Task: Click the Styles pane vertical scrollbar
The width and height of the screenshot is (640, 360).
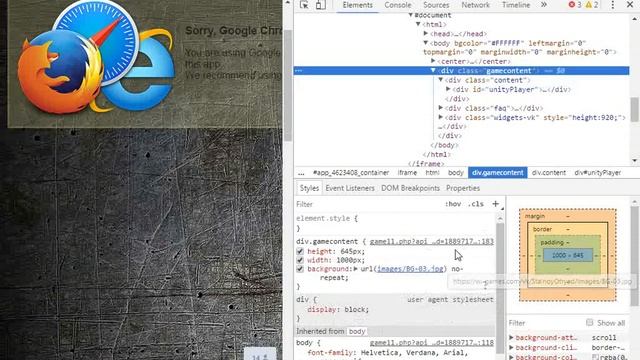Action: tap(500, 288)
